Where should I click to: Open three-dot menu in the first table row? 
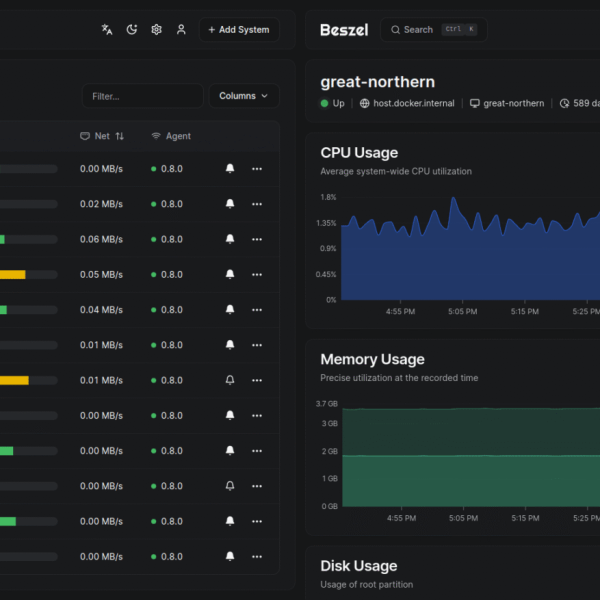coord(257,169)
